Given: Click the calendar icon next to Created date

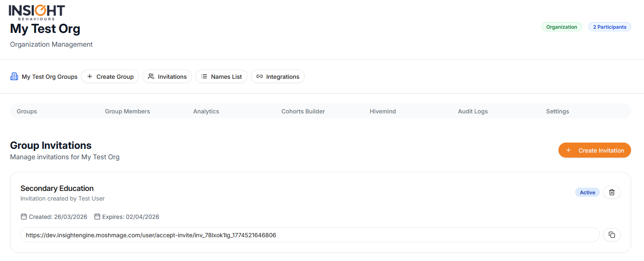Looking at the screenshot, I should point(24,217).
